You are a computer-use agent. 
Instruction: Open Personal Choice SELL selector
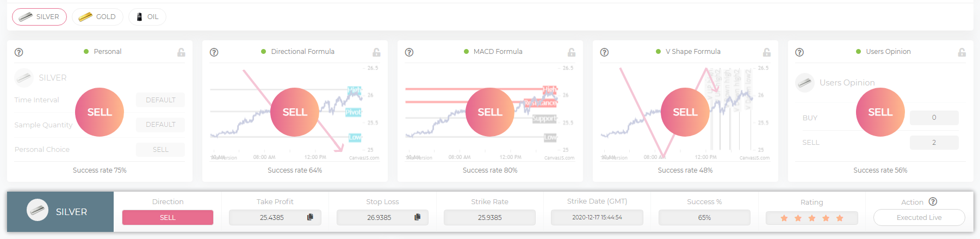160,150
